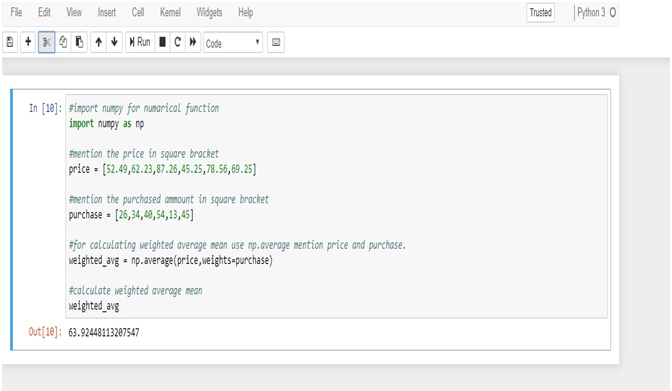
Task: Save the notebook with the floppy icon
Action: [x=10, y=42]
